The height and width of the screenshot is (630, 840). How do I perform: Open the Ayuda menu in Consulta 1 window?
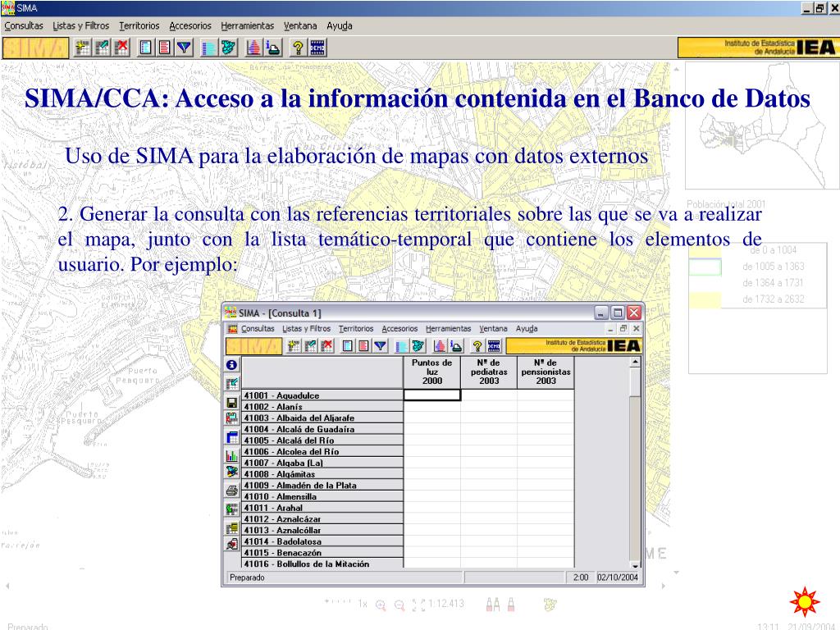point(527,328)
